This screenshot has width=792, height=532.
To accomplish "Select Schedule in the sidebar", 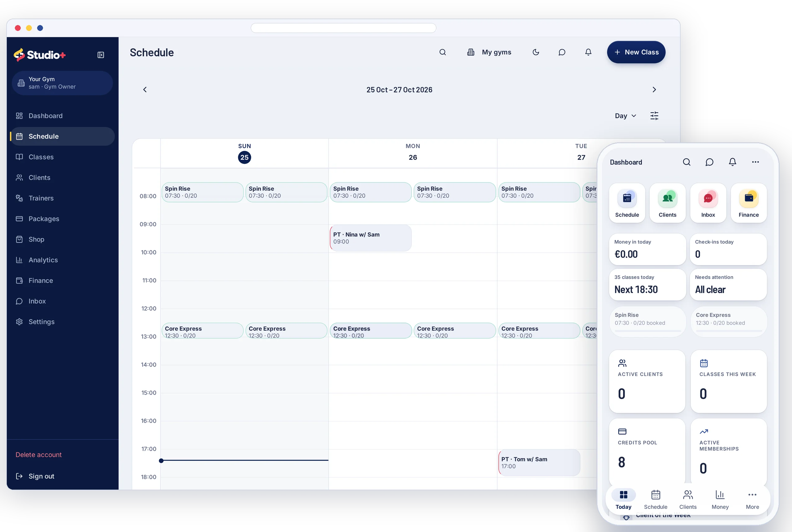I will click(62, 136).
